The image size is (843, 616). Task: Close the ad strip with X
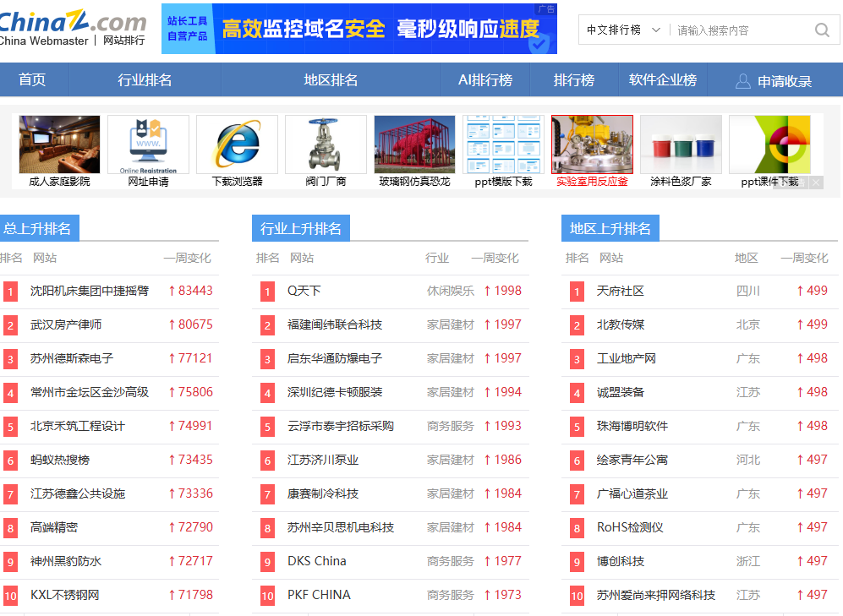pos(816,183)
